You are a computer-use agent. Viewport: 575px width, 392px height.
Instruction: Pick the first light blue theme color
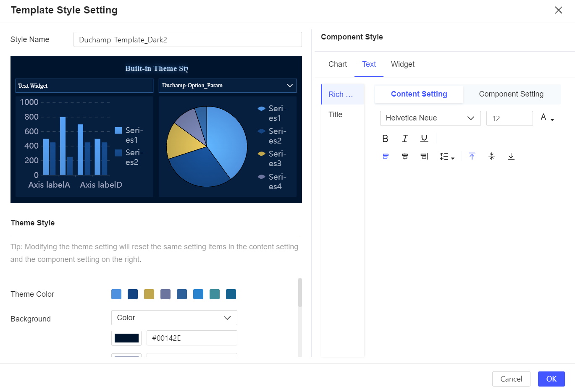coord(116,294)
